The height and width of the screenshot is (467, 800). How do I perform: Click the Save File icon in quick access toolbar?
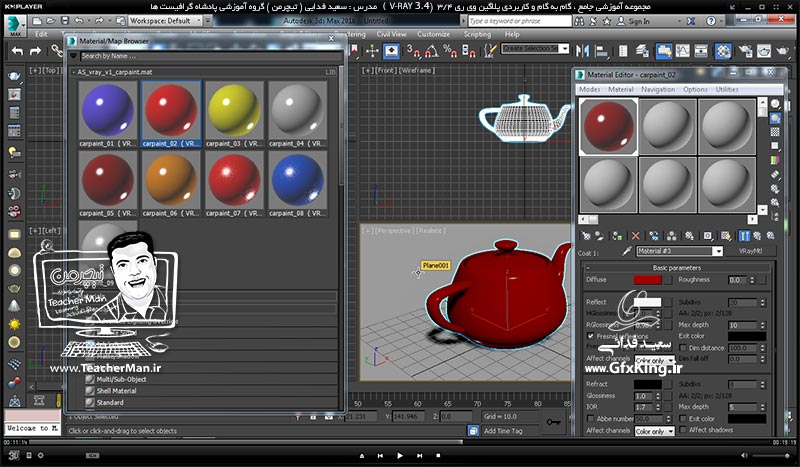tap(65, 21)
